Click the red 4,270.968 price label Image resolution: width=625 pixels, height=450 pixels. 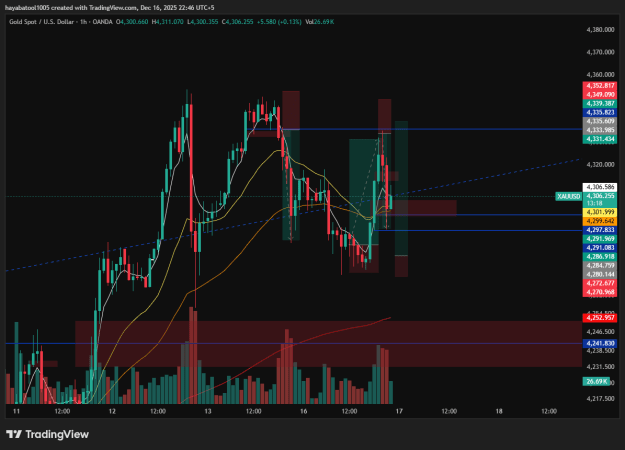(x=600, y=292)
